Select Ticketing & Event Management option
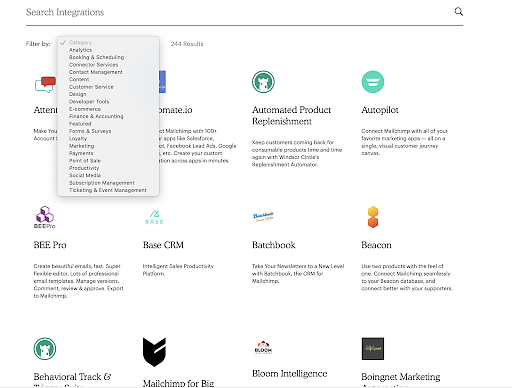This screenshot has width=512, height=388. pyautogui.click(x=108, y=190)
